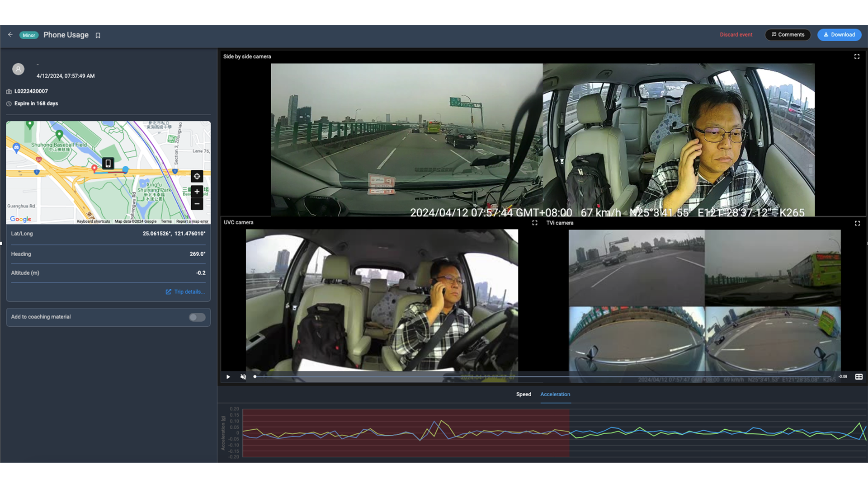
Task: Click the device ID L0222420007
Action: point(31,91)
